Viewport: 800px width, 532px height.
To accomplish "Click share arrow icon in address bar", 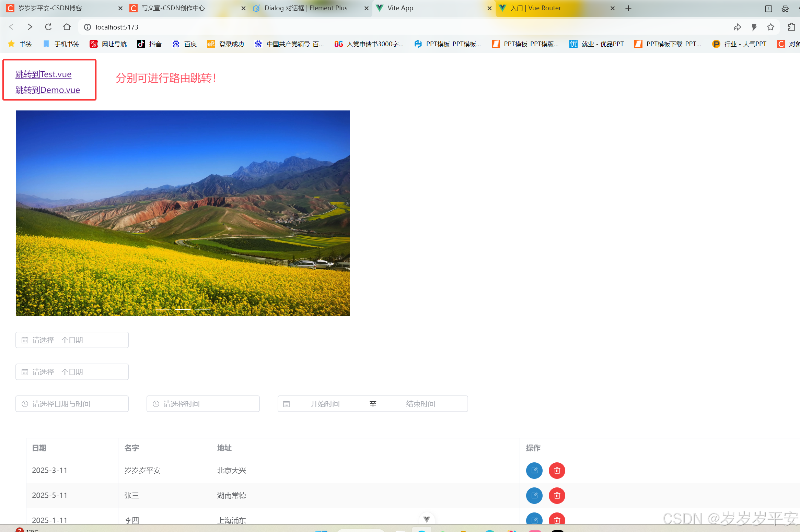I will pos(737,27).
